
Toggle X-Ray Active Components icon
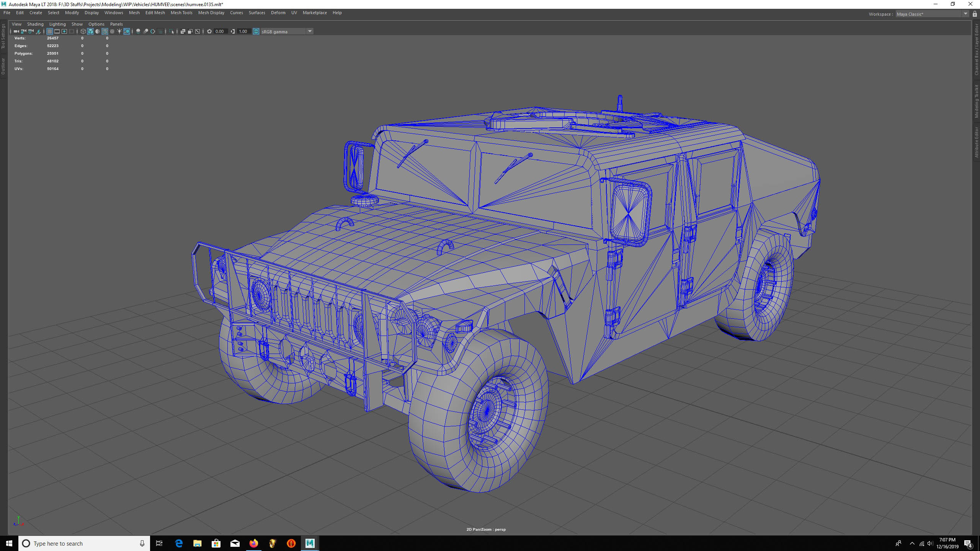tap(190, 31)
